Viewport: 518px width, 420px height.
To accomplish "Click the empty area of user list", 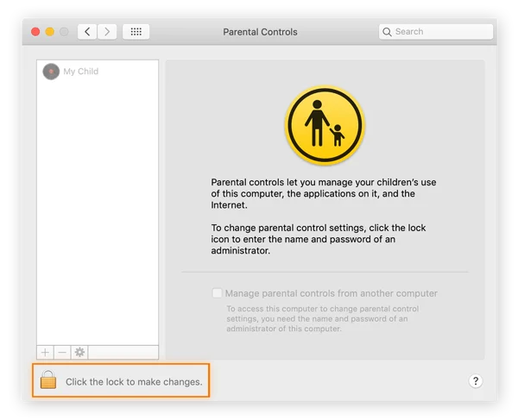I will tap(97, 216).
